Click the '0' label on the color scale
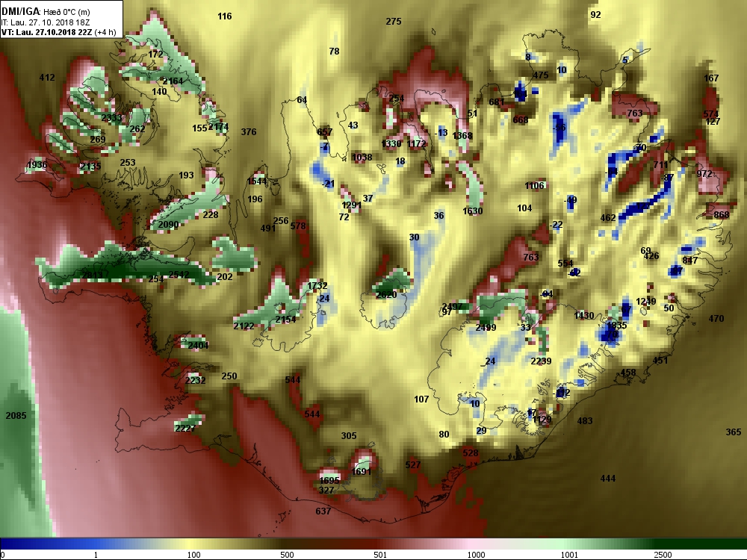 pyautogui.click(x=3, y=555)
